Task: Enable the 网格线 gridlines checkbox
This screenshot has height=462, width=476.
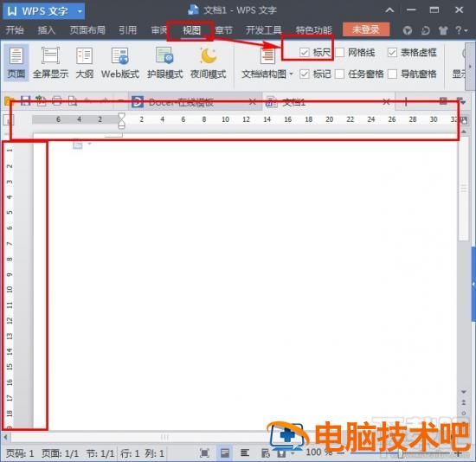Action: point(339,53)
